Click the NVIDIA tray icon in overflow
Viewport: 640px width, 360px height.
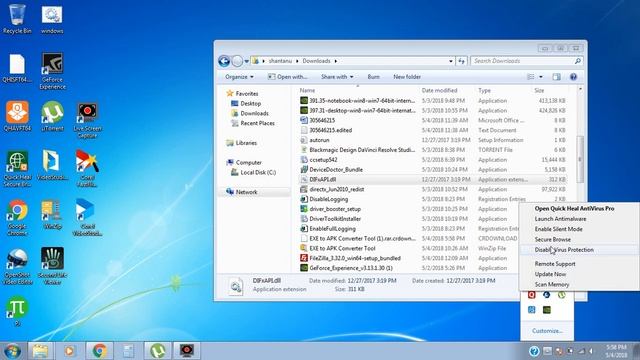(547, 310)
